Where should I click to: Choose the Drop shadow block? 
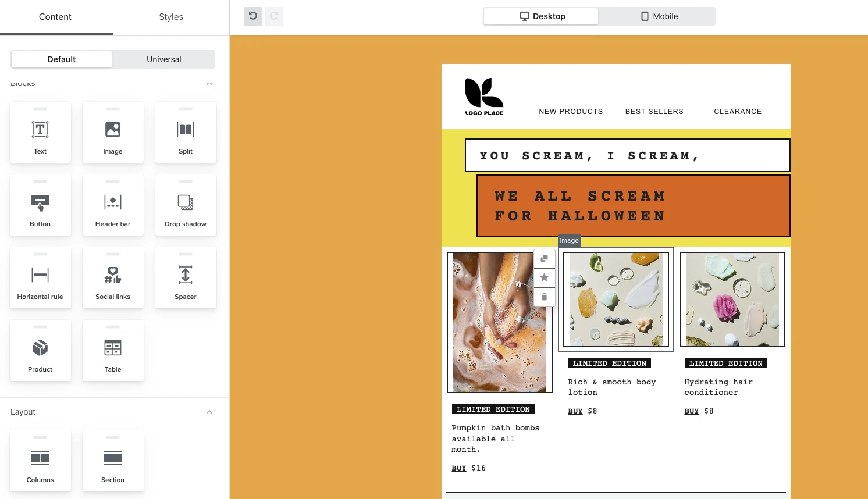point(186,205)
